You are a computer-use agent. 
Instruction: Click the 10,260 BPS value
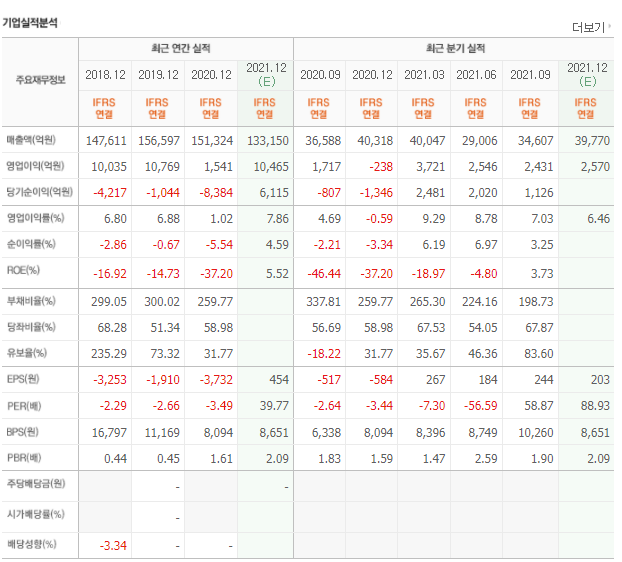pos(536,433)
